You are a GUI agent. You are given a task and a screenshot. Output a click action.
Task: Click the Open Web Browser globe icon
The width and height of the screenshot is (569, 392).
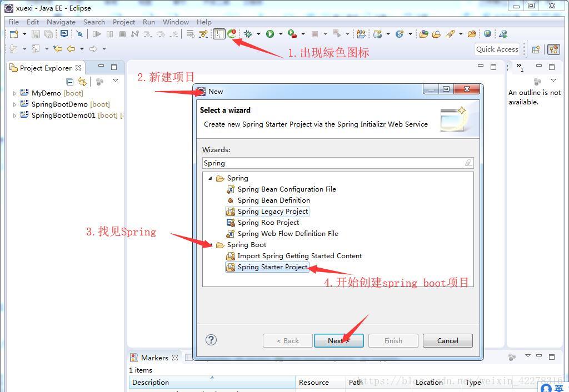[x=488, y=34]
